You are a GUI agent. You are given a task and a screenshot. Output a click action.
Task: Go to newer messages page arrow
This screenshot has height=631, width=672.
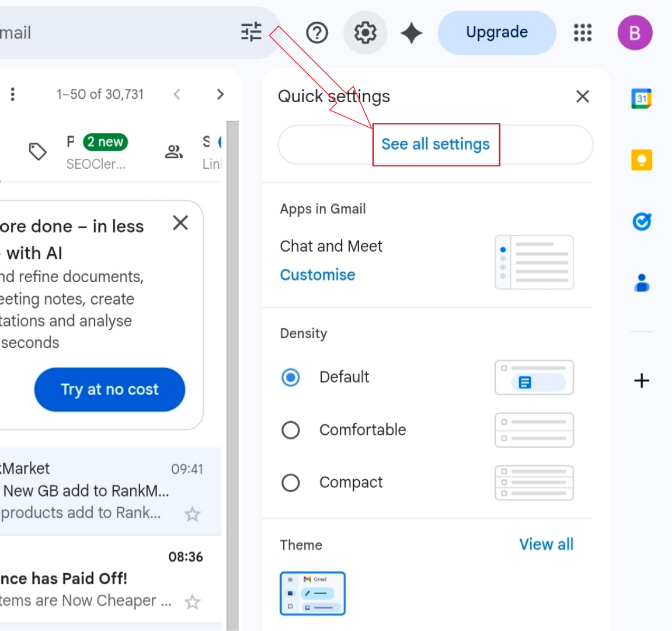(177, 95)
